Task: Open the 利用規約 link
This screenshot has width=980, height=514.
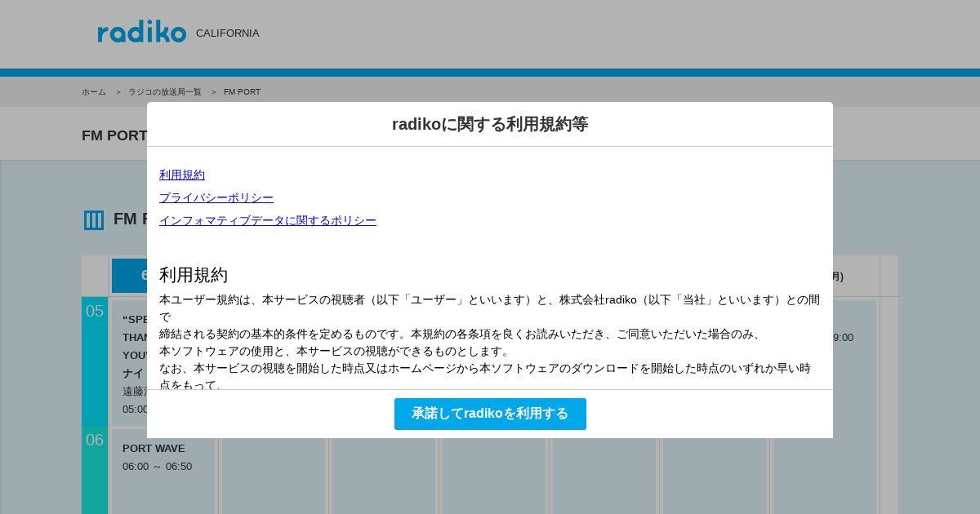Action: pos(182,175)
